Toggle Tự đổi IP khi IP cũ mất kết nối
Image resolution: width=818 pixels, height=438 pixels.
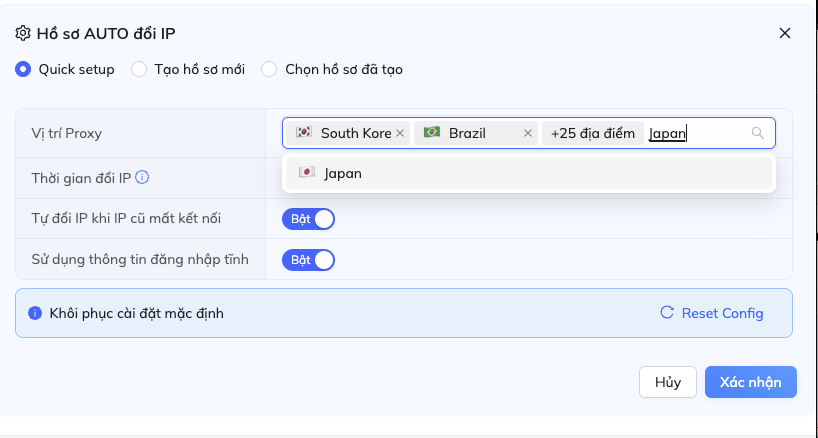click(308, 219)
